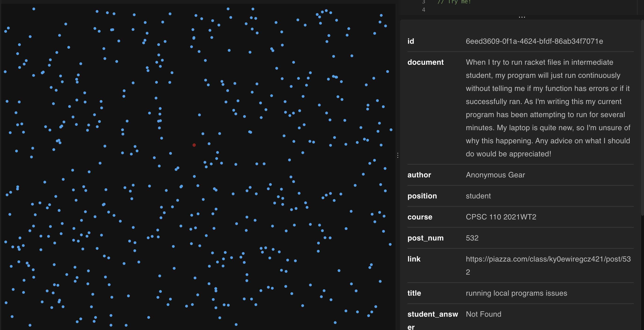The image size is (644, 330).
Task: Click the title field label
Action: [414, 293]
